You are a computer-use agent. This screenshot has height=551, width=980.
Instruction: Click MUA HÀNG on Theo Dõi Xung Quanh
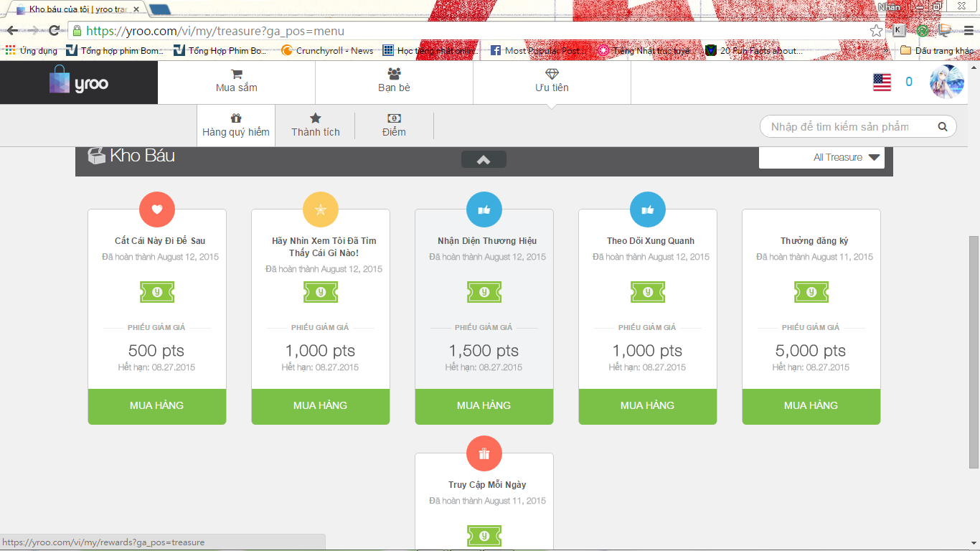coord(648,406)
